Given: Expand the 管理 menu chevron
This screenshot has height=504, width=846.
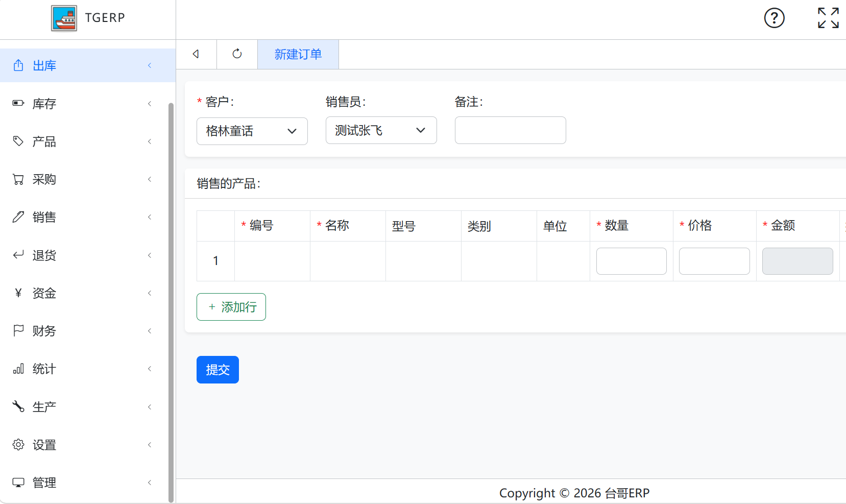Looking at the screenshot, I should pos(150,483).
